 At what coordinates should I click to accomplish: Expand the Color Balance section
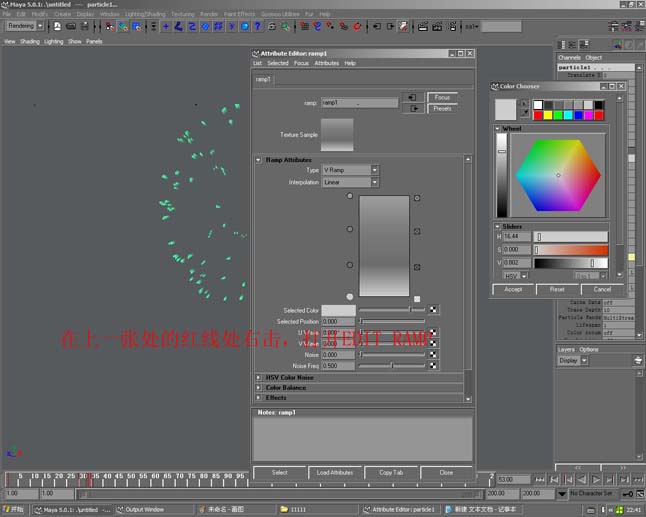click(259, 387)
